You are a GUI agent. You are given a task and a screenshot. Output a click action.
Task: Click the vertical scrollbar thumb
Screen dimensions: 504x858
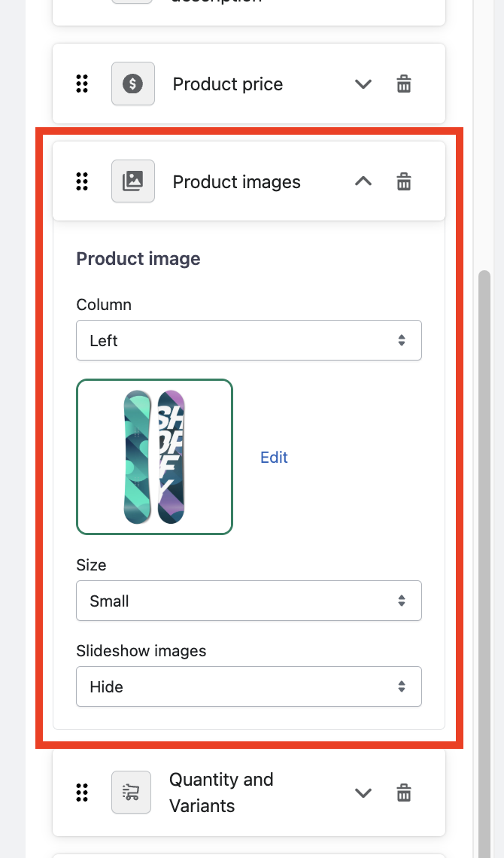click(484, 527)
